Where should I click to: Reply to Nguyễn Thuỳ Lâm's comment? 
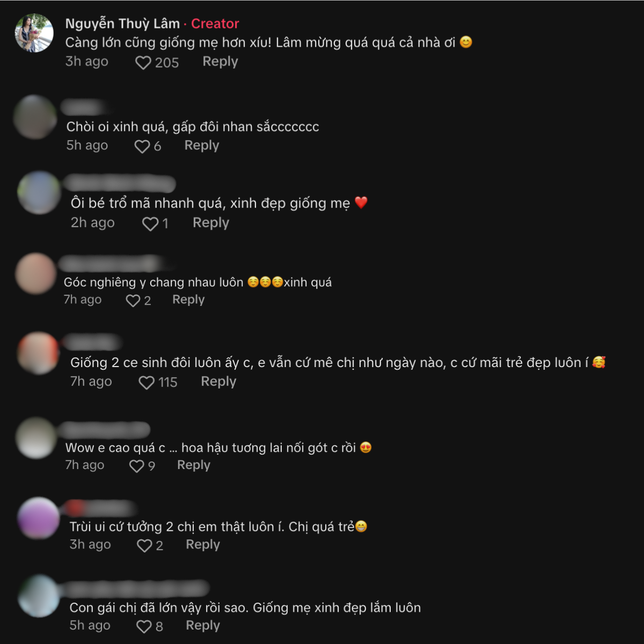pos(220,62)
